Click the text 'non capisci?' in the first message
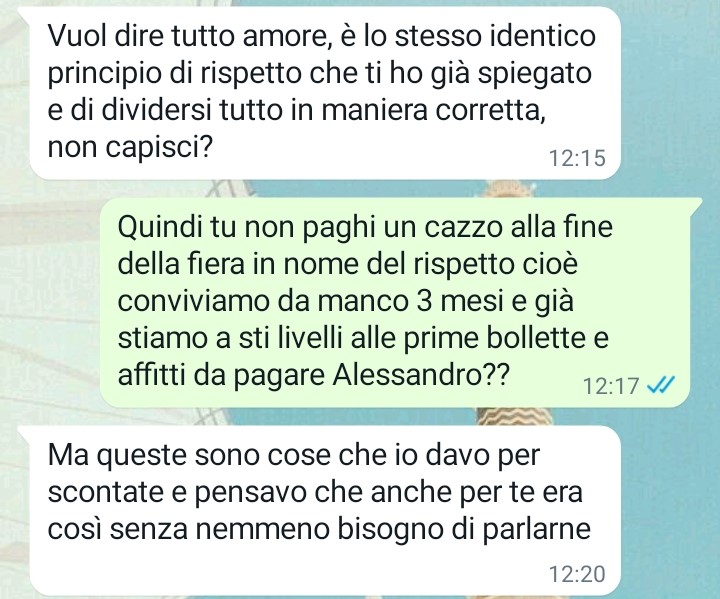 coord(130,147)
